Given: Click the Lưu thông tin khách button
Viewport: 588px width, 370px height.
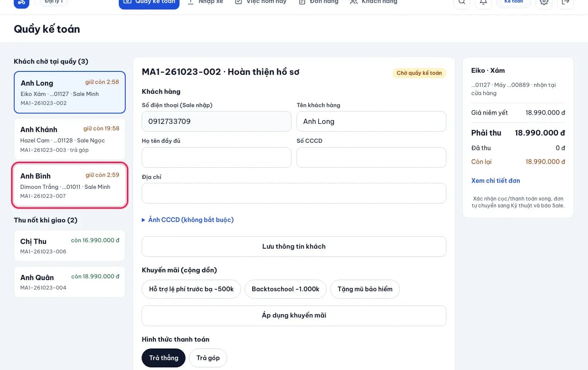Looking at the screenshot, I should click(294, 247).
